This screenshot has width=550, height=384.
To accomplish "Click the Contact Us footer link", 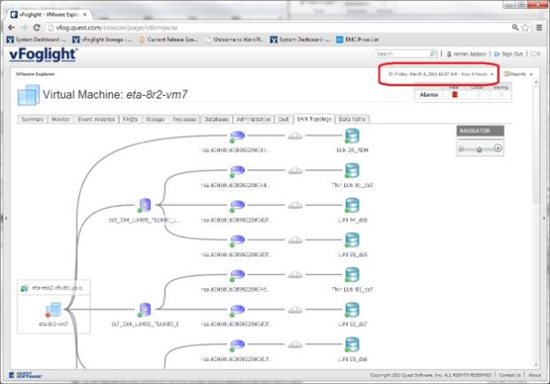I will tap(510, 375).
